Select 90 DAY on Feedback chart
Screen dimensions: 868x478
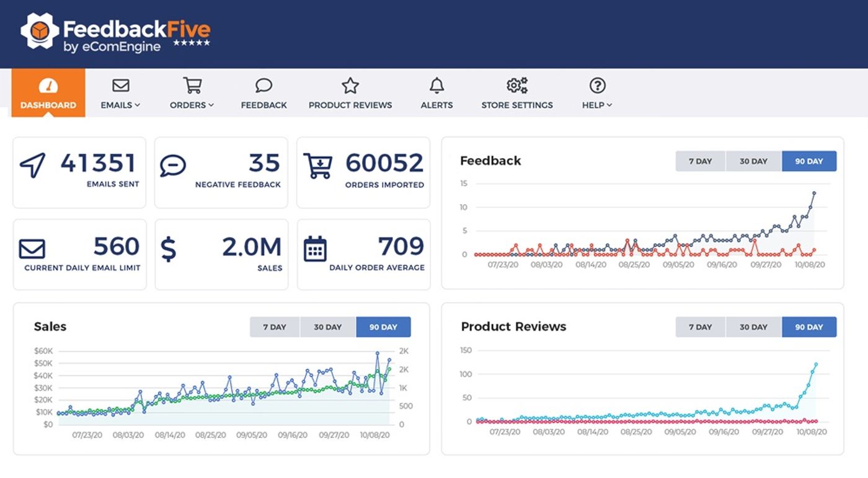pyautogui.click(x=809, y=161)
